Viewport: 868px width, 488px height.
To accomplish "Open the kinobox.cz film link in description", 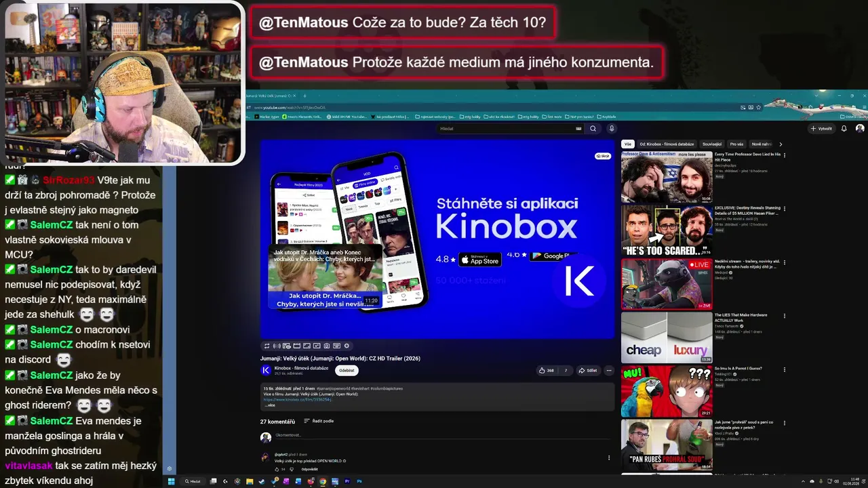I will pyautogui.click(x=298, y=400).
